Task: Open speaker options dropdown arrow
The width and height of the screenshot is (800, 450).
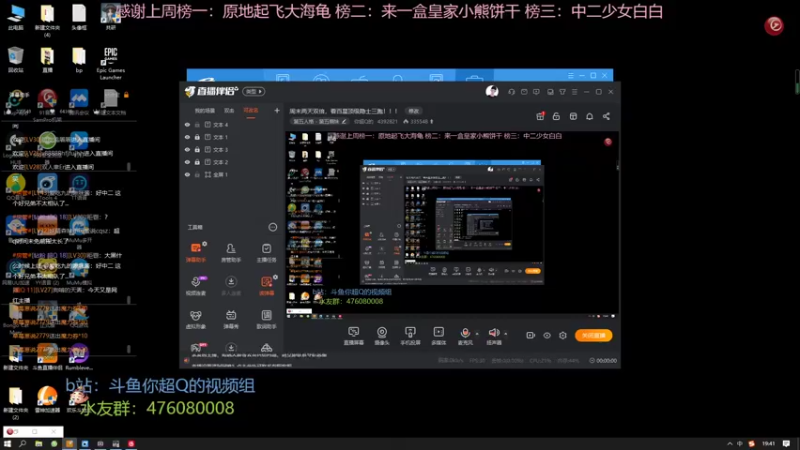Action: pyautogui.click(x=506, y=334)
